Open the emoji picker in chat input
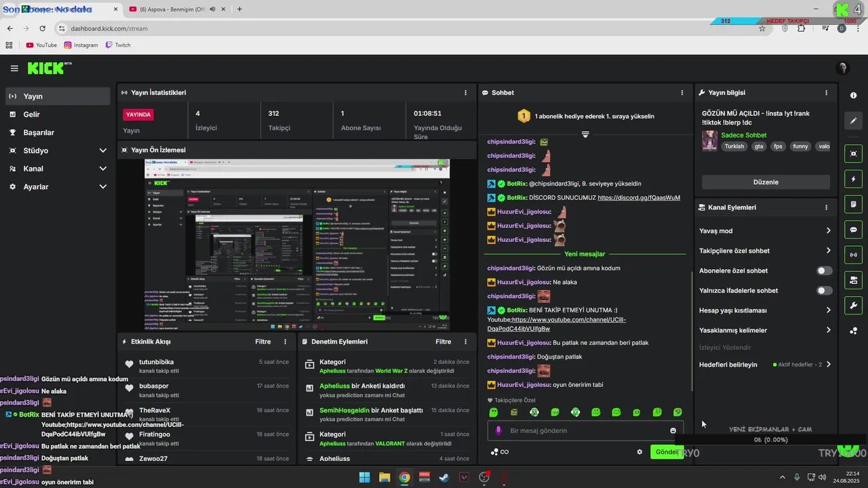This screenshot has height=488, width=868. [673, 430]
